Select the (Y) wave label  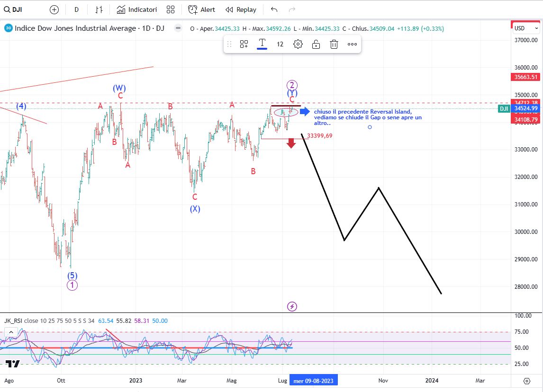pyautogui.click(x=292, y=93)
